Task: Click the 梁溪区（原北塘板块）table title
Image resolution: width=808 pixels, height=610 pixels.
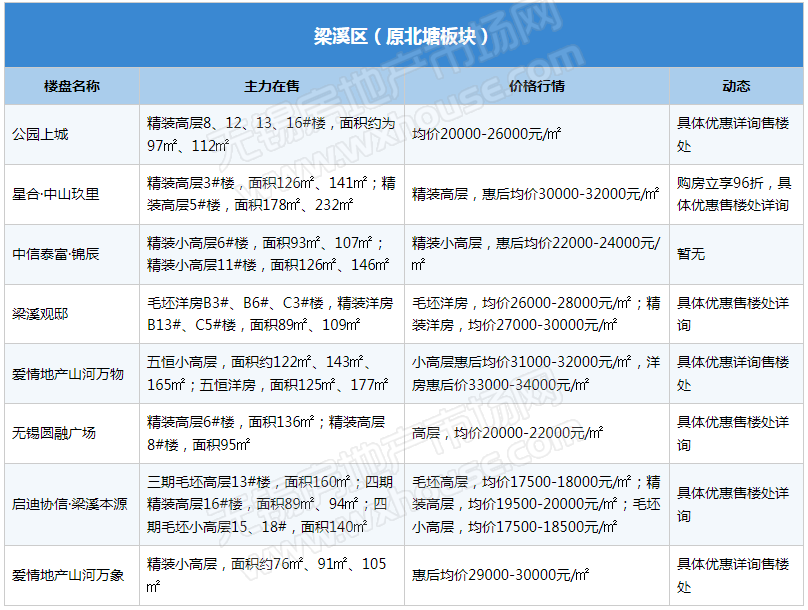Action: tap(402, 37)
